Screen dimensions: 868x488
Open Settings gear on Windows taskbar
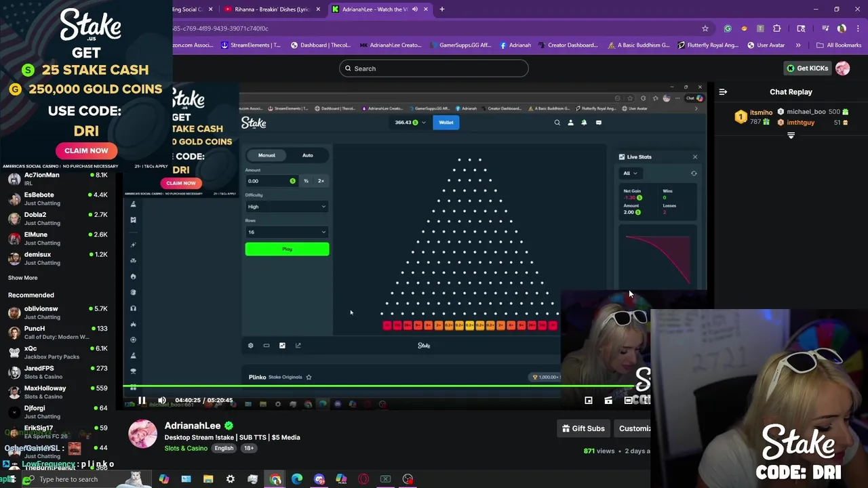tap(231, 479)
